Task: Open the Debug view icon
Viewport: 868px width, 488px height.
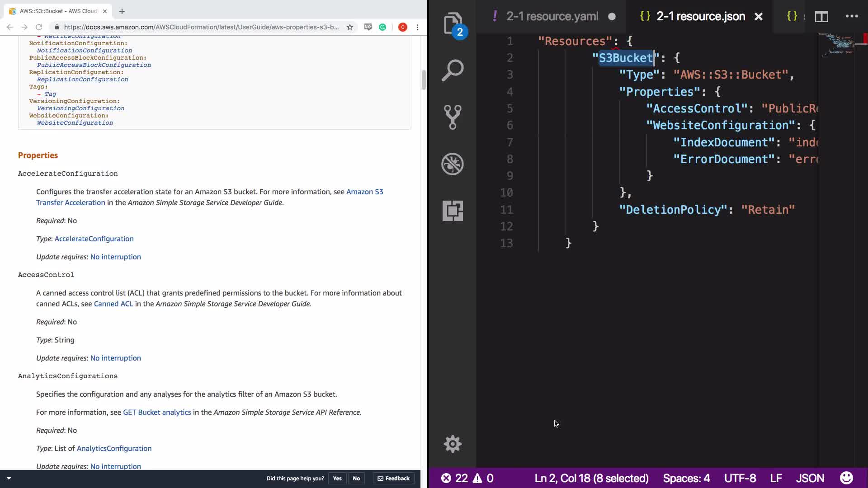Action: click(453, 164)
